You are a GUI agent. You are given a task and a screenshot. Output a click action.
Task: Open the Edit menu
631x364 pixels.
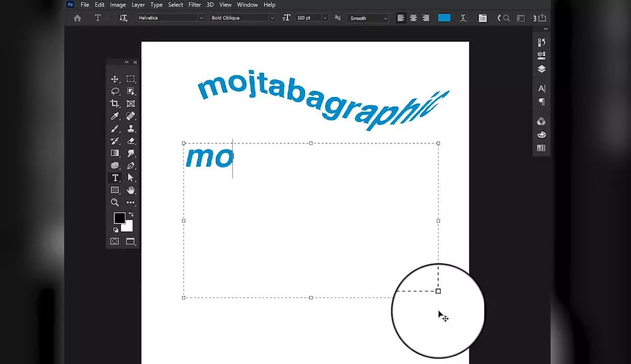click(100, 5)
